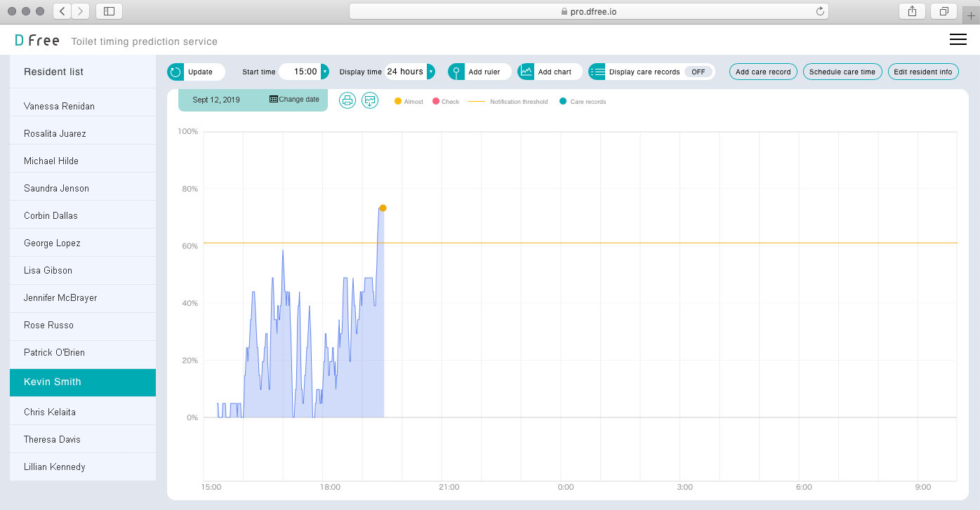Select resident Theresa Davis
The height and width of the screenshot is (510, 980).
pyautogui.click(x=52, y=439)
